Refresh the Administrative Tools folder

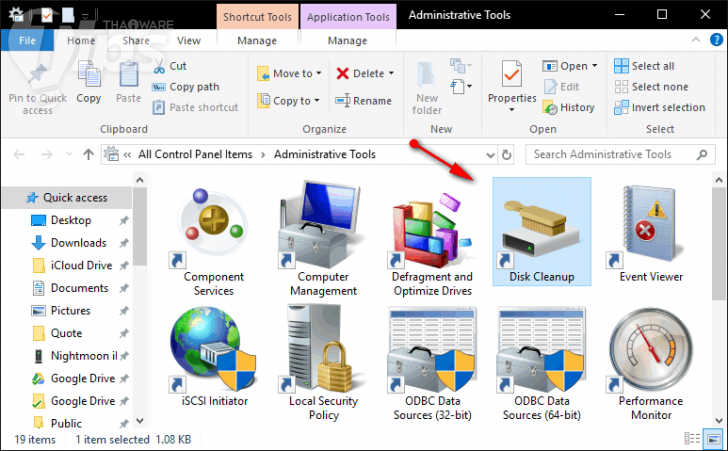pyautogui.click(x=507, y=155)
